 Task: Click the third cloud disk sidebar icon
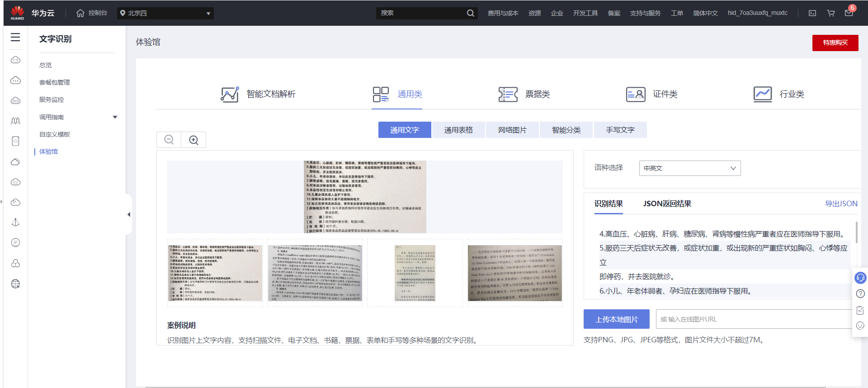pos(15,100)
